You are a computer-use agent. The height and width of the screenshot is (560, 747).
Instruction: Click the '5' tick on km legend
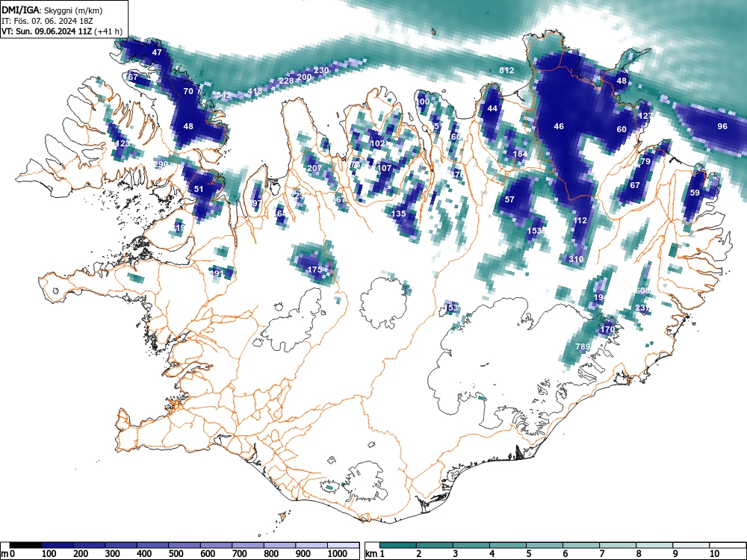pos(528,553)
